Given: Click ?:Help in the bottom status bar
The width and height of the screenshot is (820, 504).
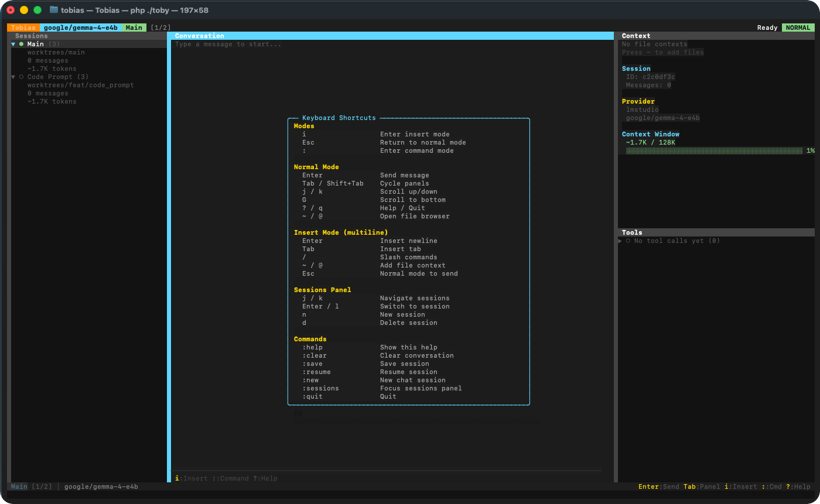Looking at the screenshot, I should 798,486.
